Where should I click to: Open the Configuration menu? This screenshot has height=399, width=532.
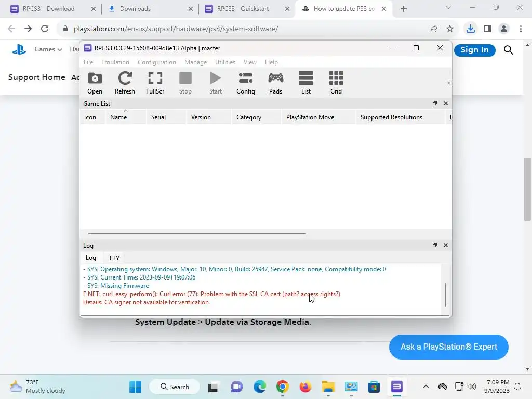click(x=157, y=62)
